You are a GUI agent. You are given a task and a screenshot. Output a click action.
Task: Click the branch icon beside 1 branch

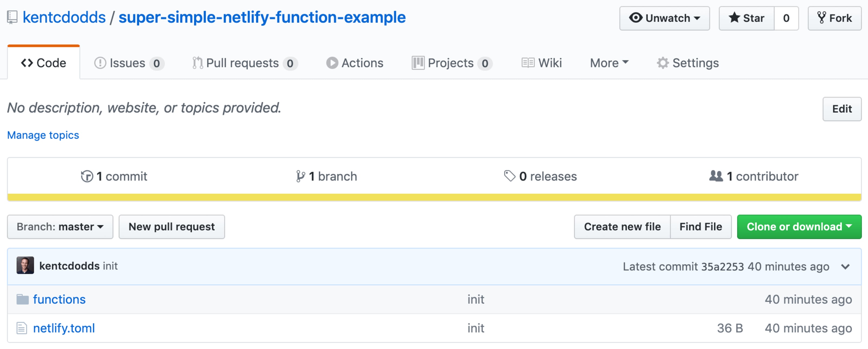(x=301, y=176)
